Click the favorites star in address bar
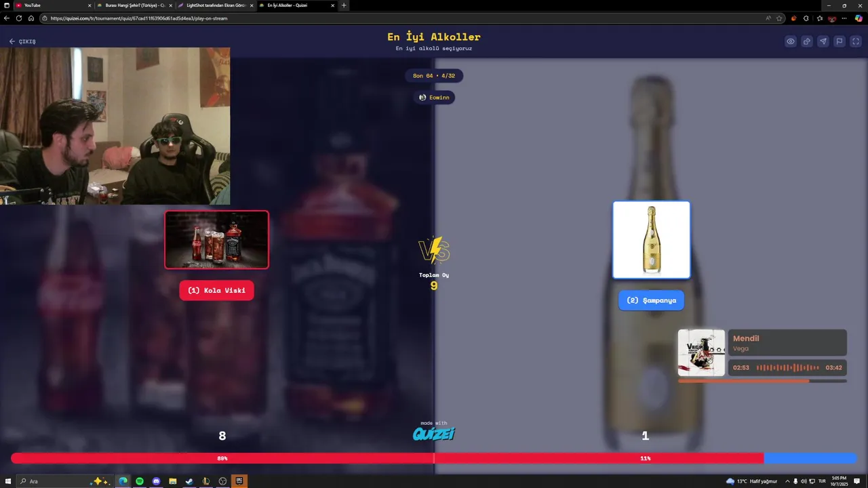The width and height of the screenshot is (868, 488). [779, 18]
